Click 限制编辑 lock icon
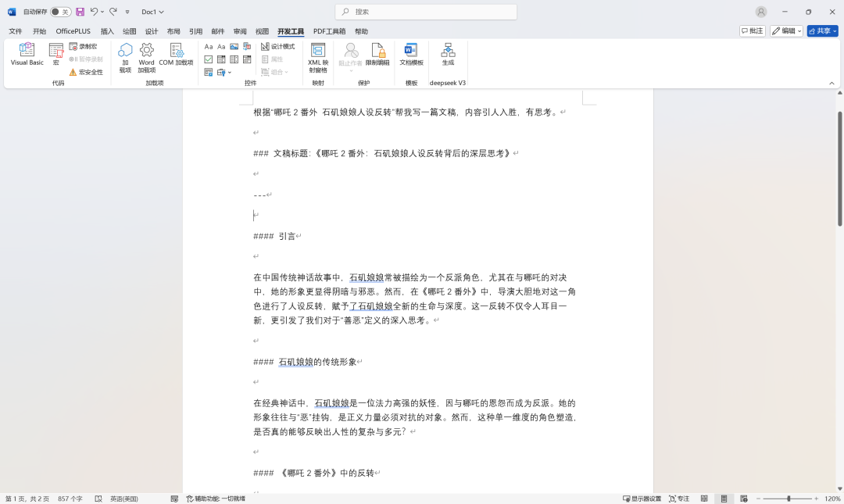 pos(377,54)
